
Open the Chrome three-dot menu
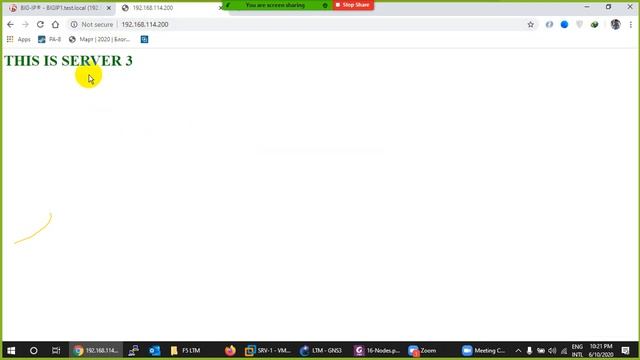pyautogui.click(x=631, y=24)
